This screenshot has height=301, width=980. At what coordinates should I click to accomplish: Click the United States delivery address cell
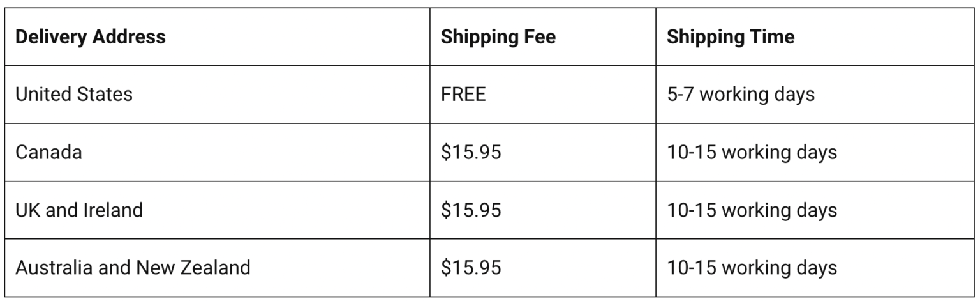tap(74, 95)
